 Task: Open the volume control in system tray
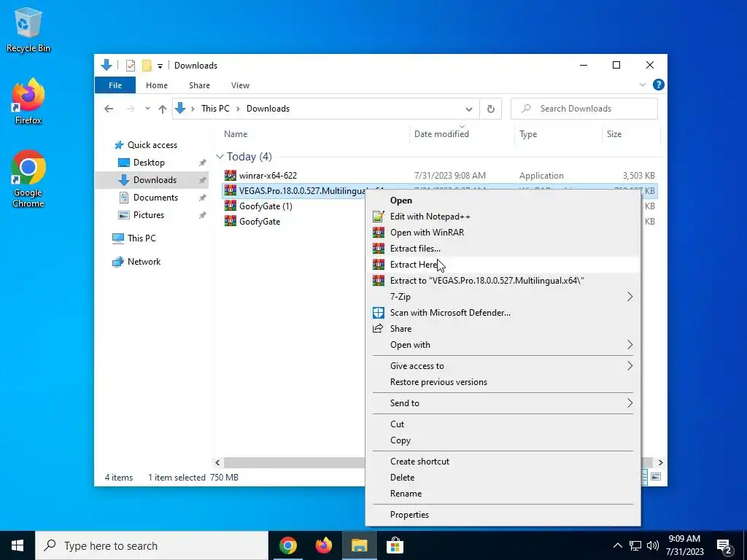pyautogui.click(x=653, y=545)
